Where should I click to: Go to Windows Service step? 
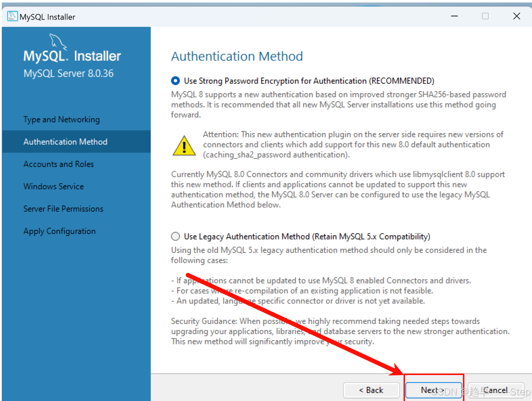54,186
